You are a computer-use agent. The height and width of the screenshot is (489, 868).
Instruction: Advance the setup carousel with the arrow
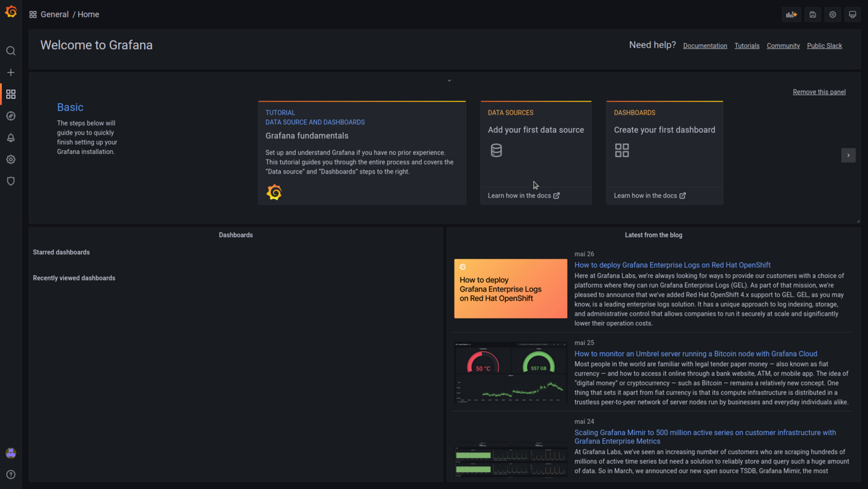pyautogui.click(x=848, y=155)
